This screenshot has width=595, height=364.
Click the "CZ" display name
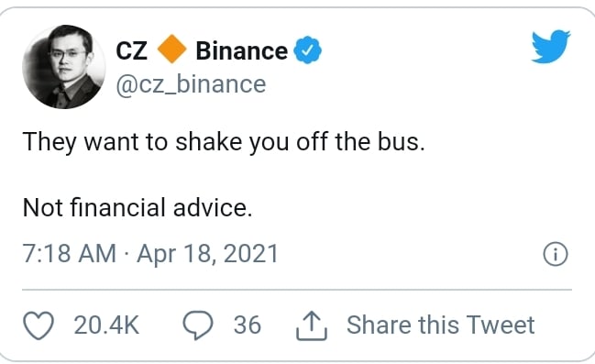[131, 50]
